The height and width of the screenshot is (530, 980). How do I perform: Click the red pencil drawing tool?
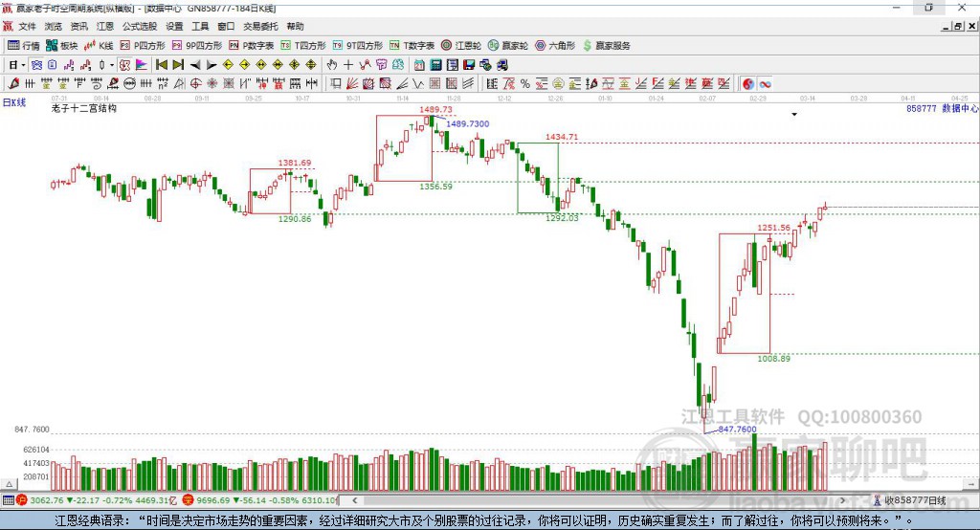coord(13,84)
